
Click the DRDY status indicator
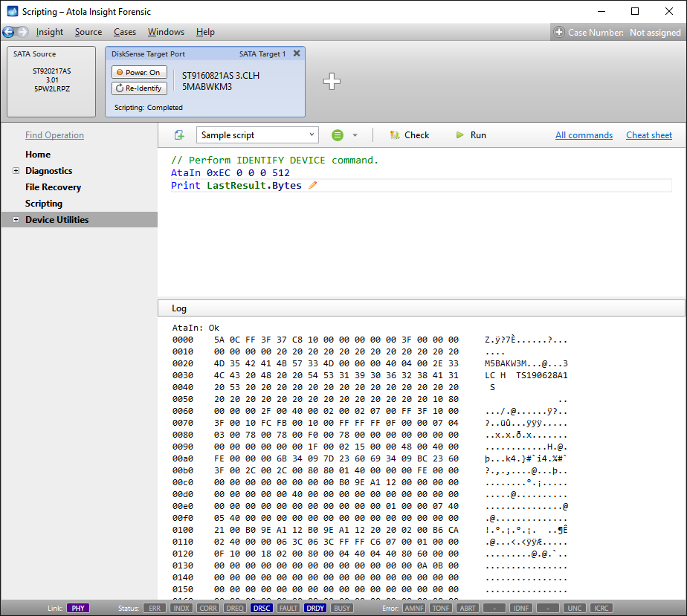coord(315,608)
